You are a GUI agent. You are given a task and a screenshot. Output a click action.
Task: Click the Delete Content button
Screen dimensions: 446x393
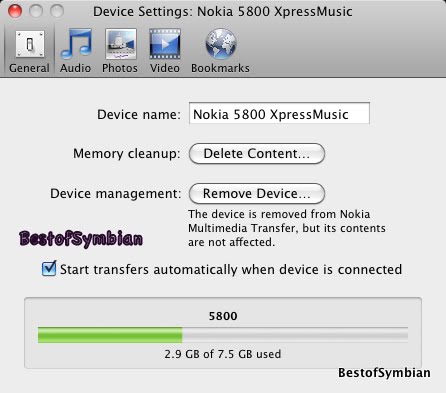pos(257,154)
